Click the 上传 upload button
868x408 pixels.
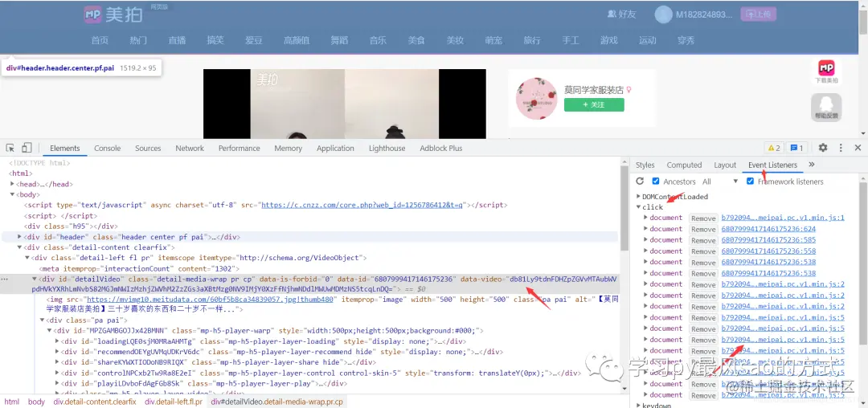759,14
